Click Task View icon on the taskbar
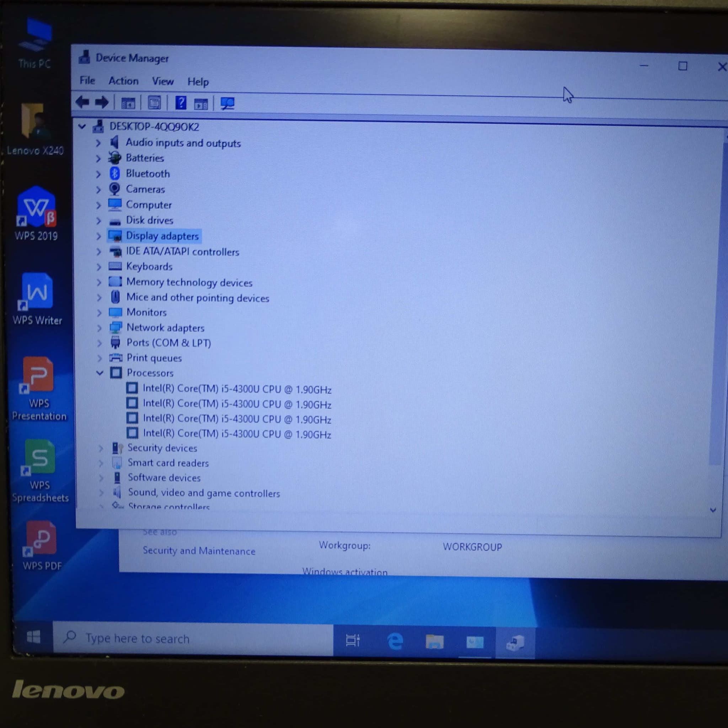Image resolution: width=728 pixels, height=728 pixels. (353, 640)
